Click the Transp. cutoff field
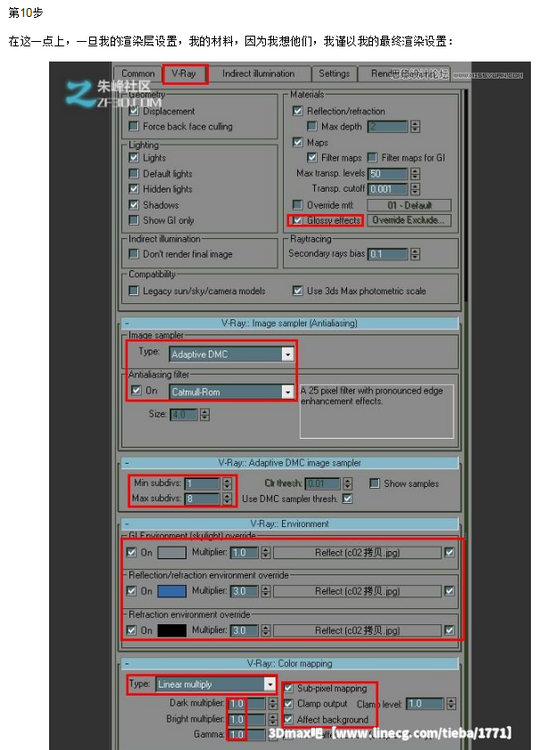547x750 pixels. 388,189
